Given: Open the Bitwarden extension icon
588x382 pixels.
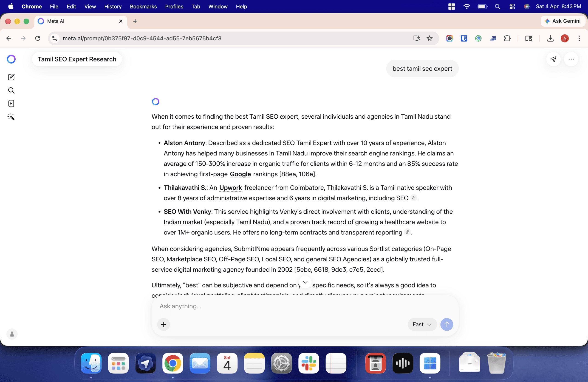Looking at the screenshot, I should (464, 39).
